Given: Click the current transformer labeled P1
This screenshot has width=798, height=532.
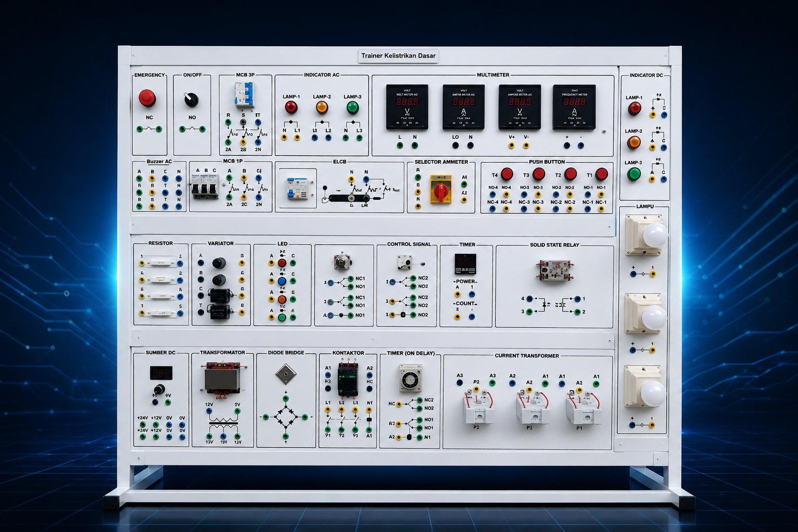Looking at the screenshot, I should click(583, 407).
